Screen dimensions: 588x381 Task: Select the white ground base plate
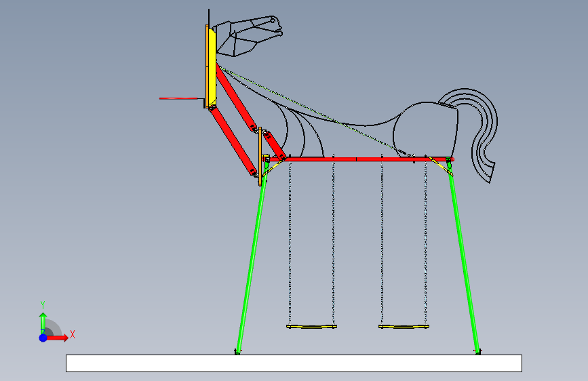pos(294,363)
